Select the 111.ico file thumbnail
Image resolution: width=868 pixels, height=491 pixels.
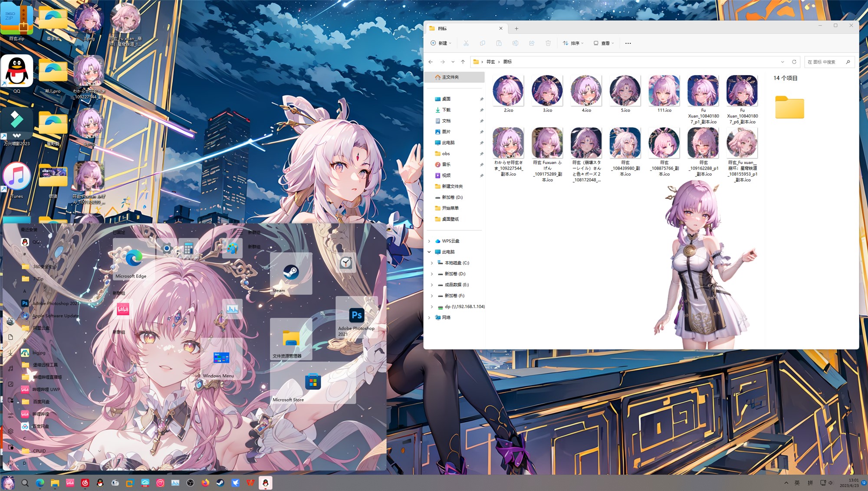coord(664,91)
